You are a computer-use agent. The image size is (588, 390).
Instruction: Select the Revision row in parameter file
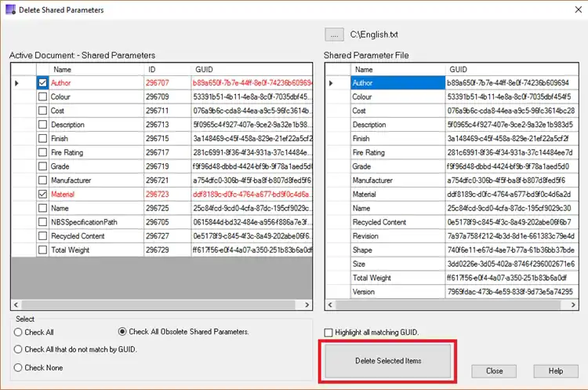[397, 235]
